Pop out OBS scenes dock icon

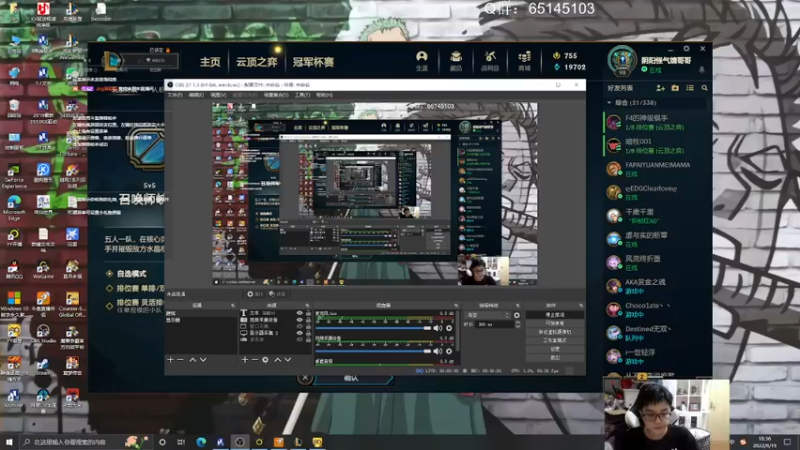233,305
